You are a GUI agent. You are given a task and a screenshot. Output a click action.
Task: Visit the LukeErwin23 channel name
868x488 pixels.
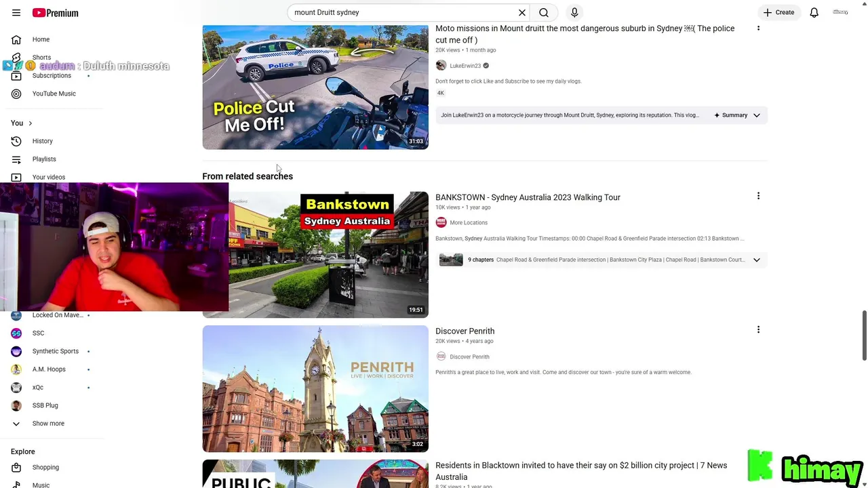[x=465, y=66]
